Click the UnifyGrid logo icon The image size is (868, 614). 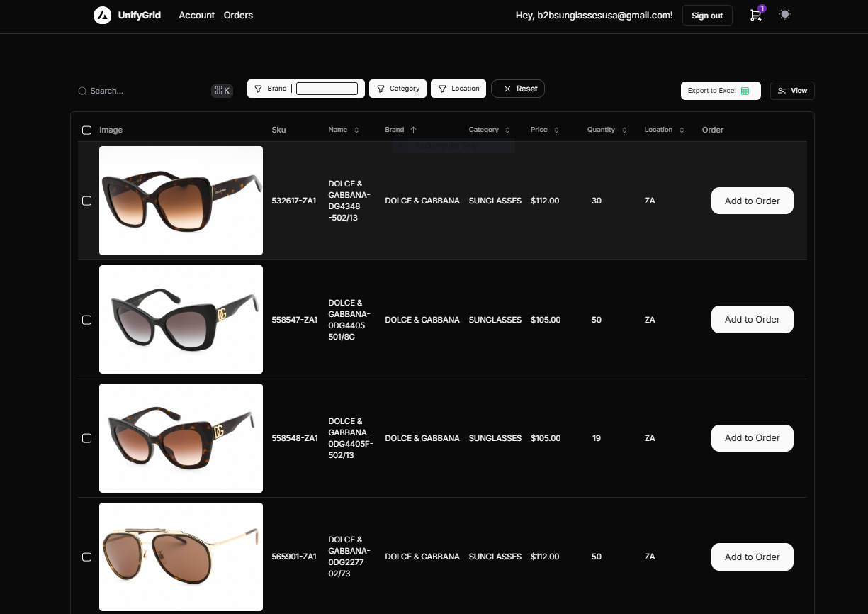click(102, 15)
